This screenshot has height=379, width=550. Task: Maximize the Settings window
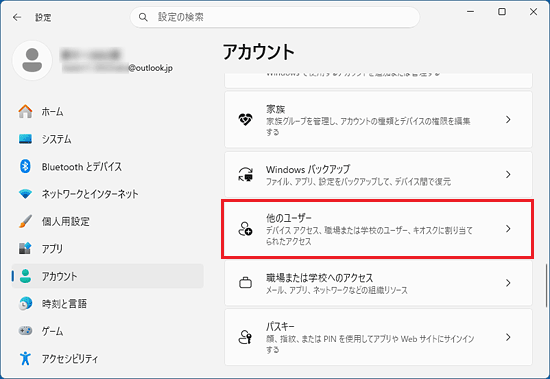502,12
